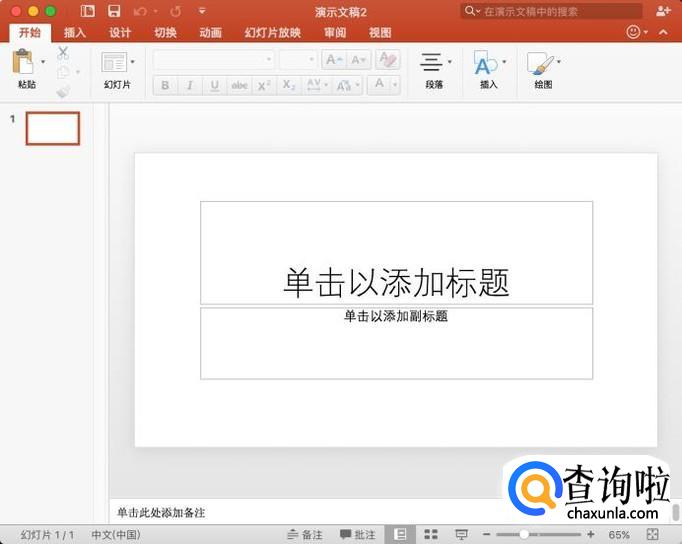Click Fit Slide to Window icon
682x544 pixels.
[652, 534]
